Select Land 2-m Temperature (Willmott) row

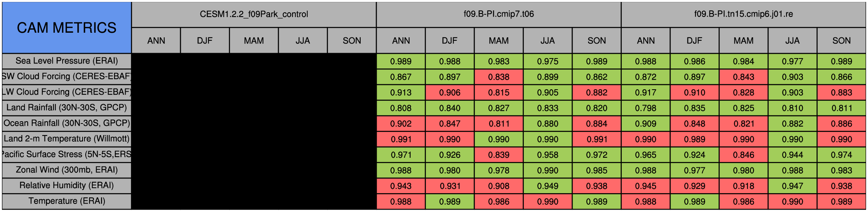[66, 139]
